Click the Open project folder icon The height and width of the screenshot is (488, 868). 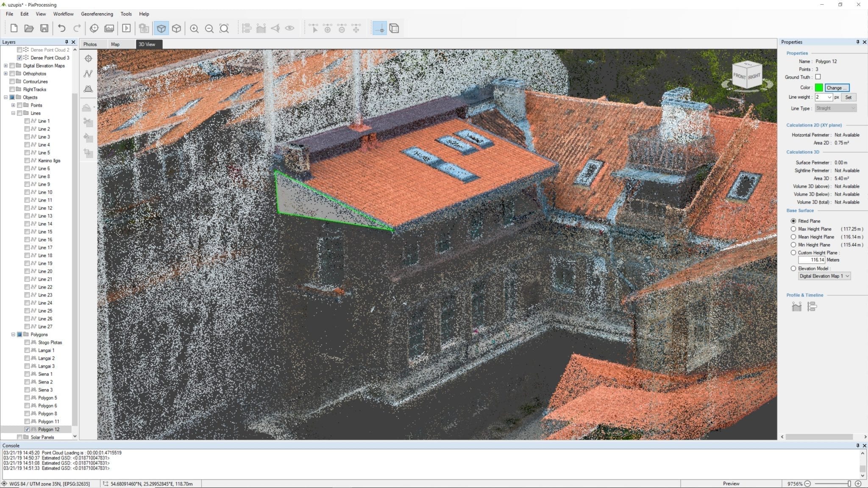coord(29,28)
